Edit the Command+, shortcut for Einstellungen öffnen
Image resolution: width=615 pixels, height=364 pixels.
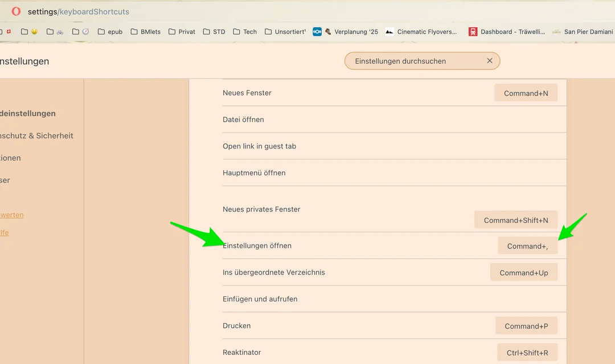[527, 246]
